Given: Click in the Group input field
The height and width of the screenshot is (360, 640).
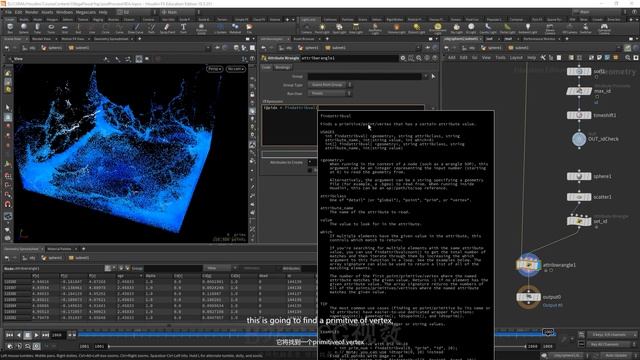Looking at the screenshot, I should click(365, 76).
